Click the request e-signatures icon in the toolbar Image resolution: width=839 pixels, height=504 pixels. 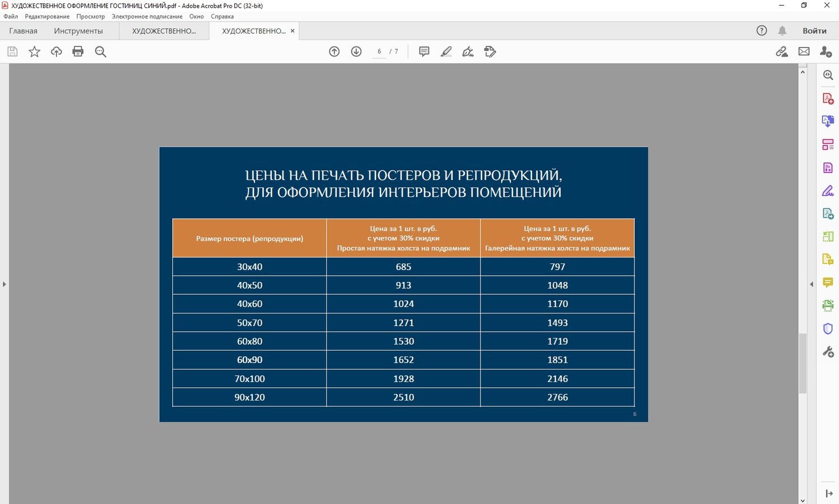(491, 51)
